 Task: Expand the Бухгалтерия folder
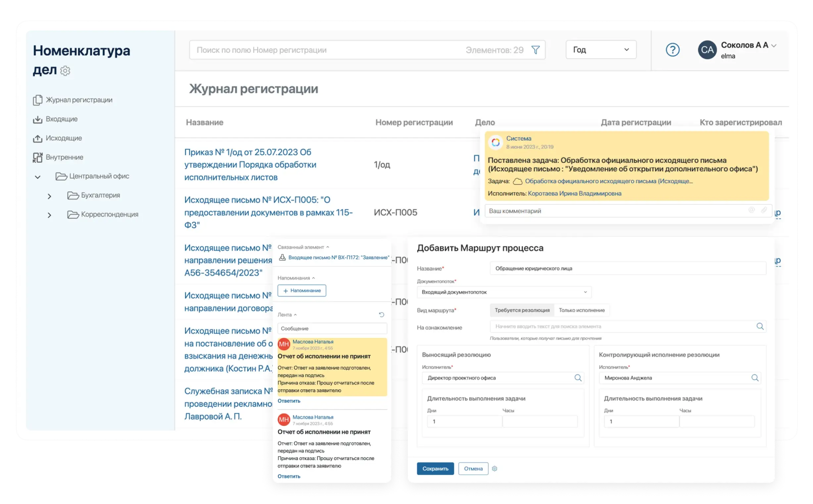[49, 196]
